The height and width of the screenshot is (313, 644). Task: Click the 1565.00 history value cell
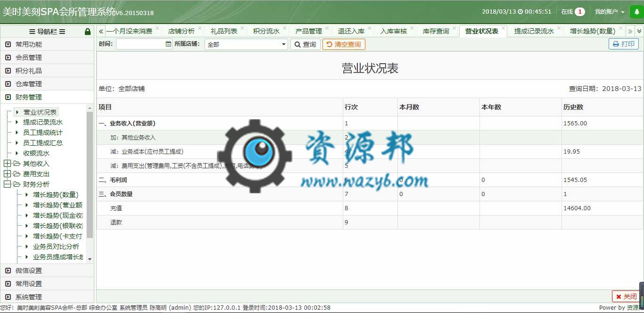(602, 124)
